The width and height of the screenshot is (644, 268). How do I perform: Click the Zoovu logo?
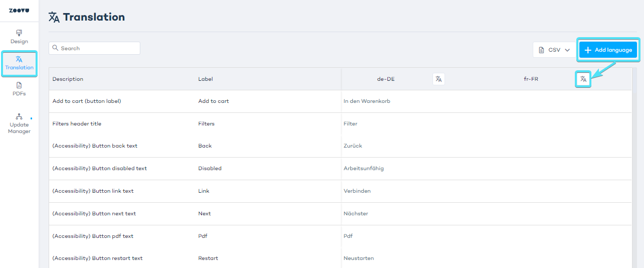click(x=19, y=11)
